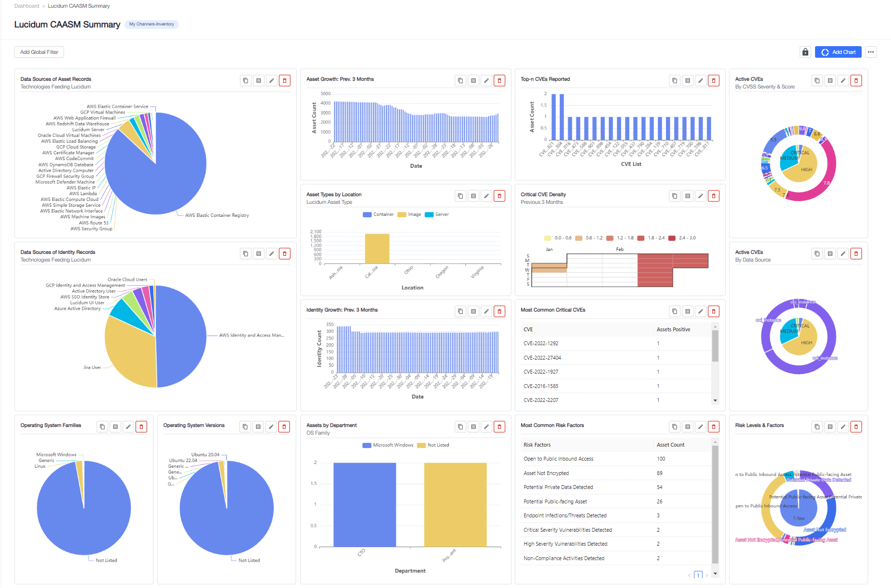Click scrollbar thumb in Most Common Risk Factors
The image size is (891, 588).
715,504
